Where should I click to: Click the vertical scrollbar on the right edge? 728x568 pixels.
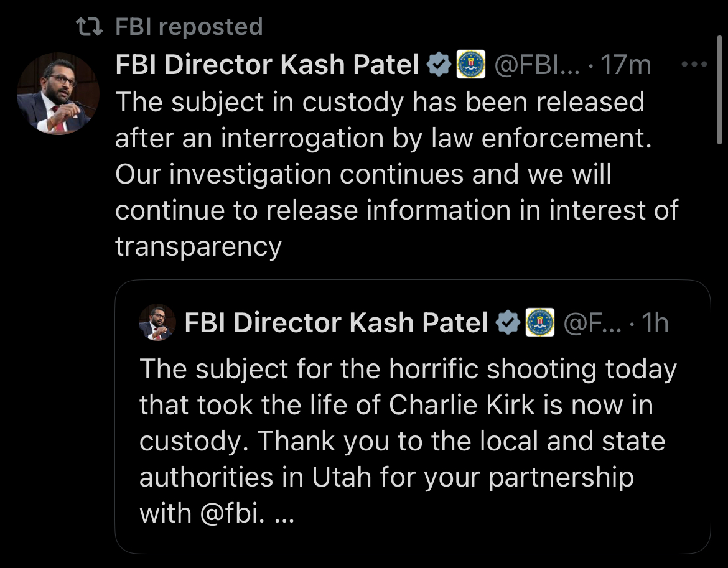click(x=719, y=87)
